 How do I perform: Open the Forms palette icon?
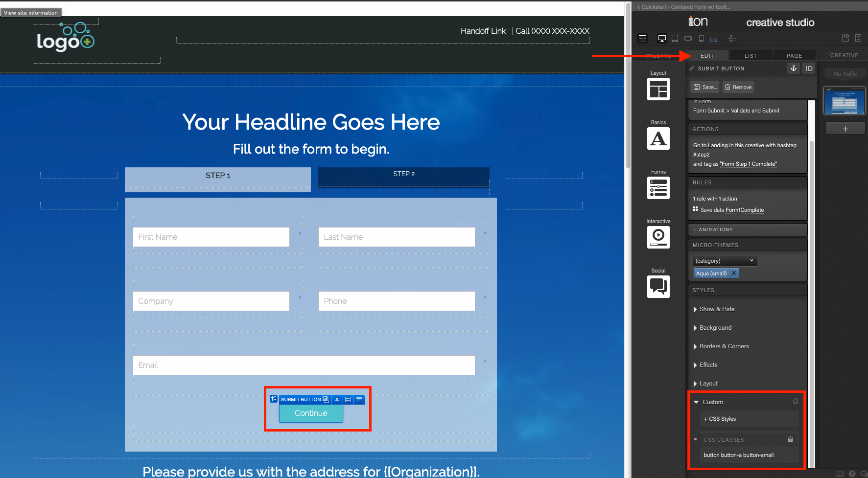pyautogui.click(x=658, y=188)
